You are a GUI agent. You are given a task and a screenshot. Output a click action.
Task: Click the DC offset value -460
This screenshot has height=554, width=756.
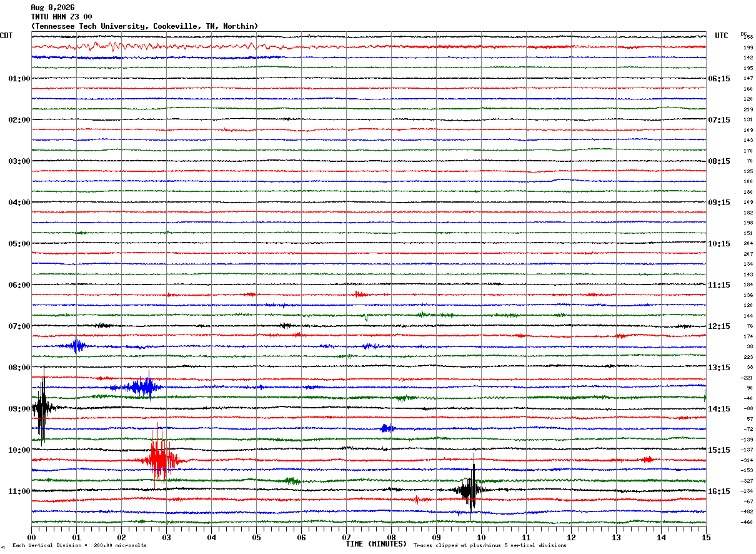pyautogui.click(x=747, y=522)
